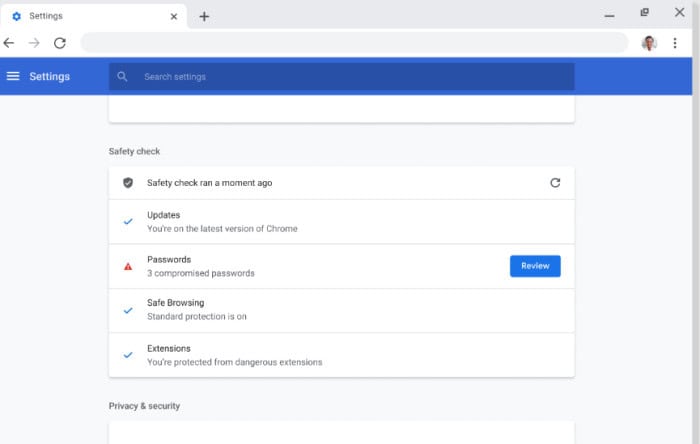Viewport: 700px width, 444px height.
Task: Click the blue checkmark next to Extensions
Action: coord(128,355)
